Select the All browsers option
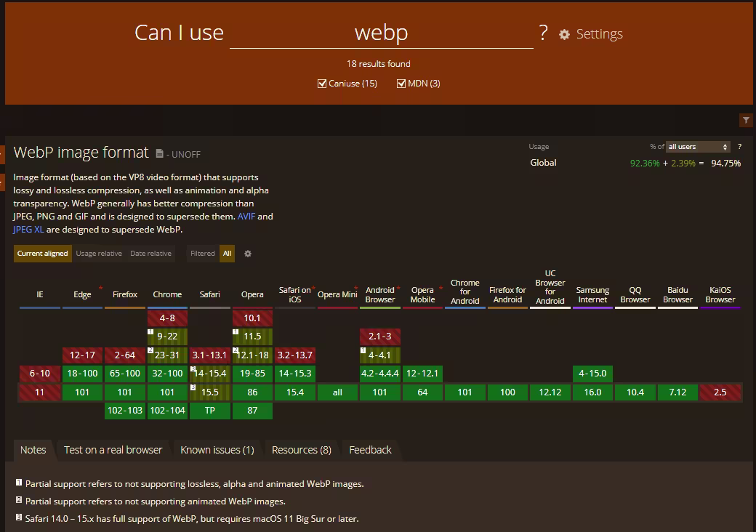The image size is (756, 532). point(227,254)
